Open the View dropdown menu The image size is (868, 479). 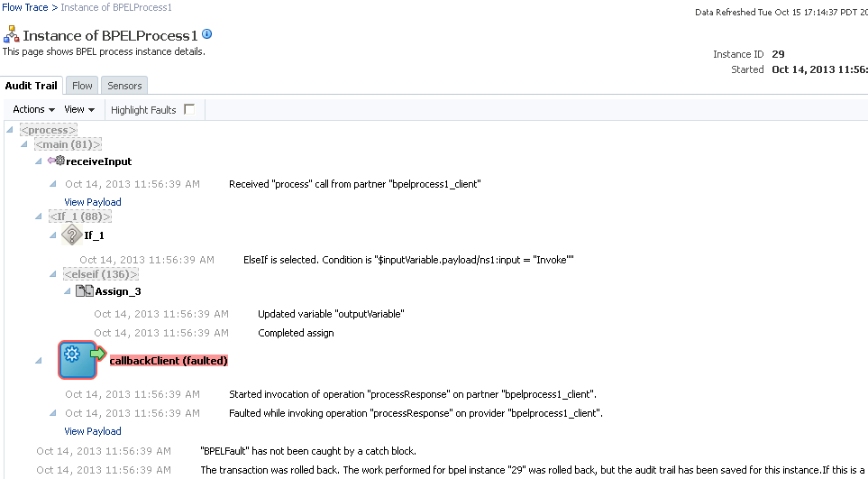(x=79, y=110)
